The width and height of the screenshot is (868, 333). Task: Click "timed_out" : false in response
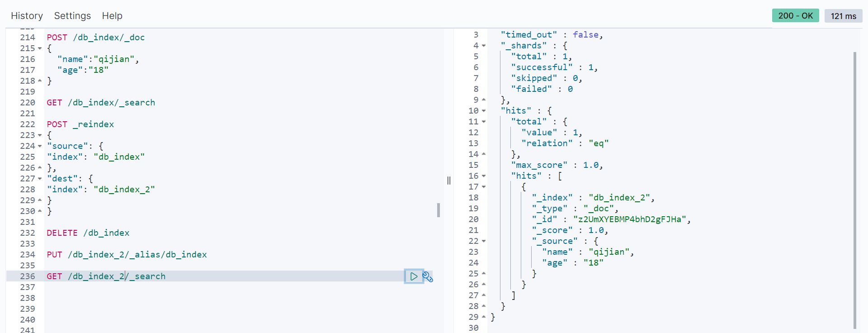[x=552, y=35]
